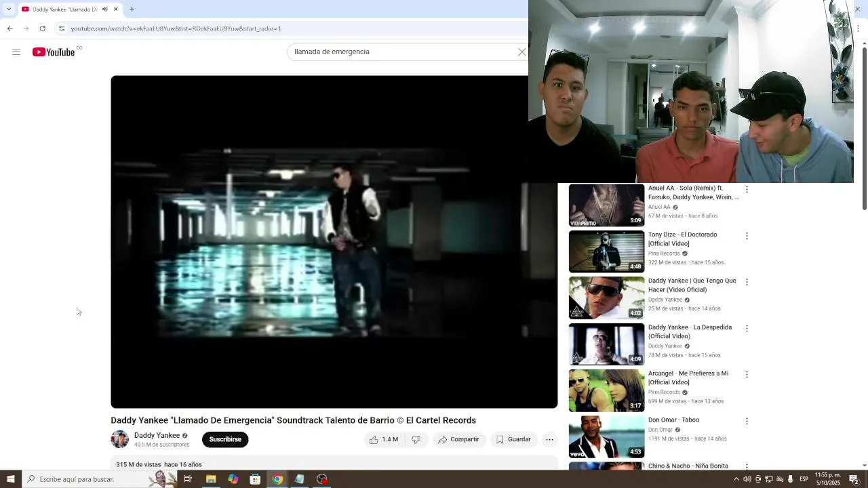Subscribe using the Suscribirse button

tap(225, 439)
